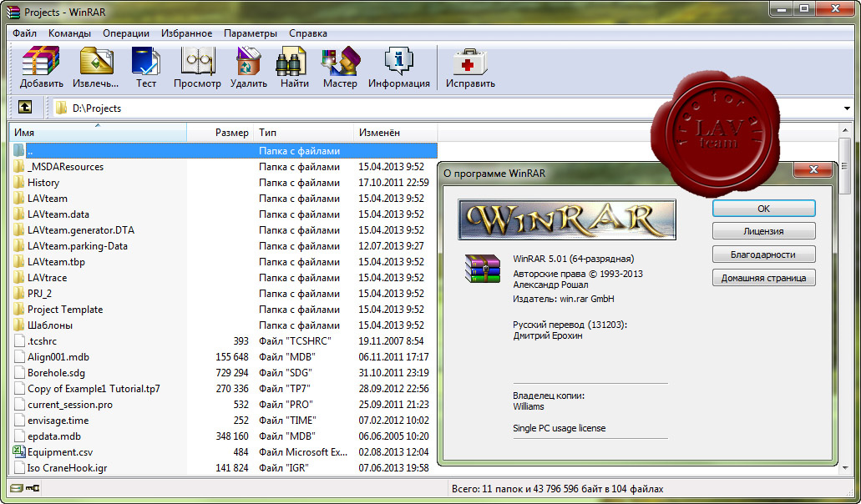Image resolution: width=861 pixels, height=504 pixels.
Task: Expand the D:\Projects address dropdown
Action: pos(846,108)
